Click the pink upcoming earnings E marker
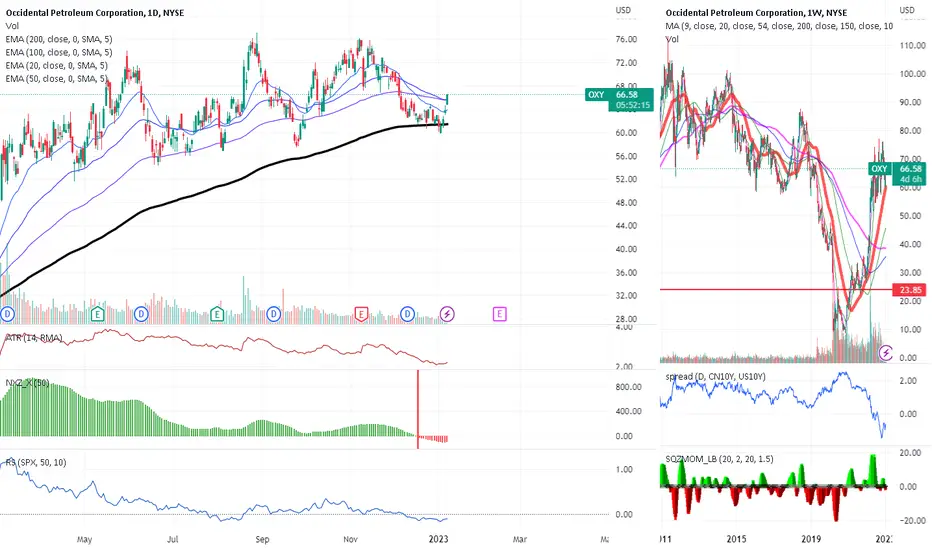Viewport: 932px width, 550px height. [499, 313]
